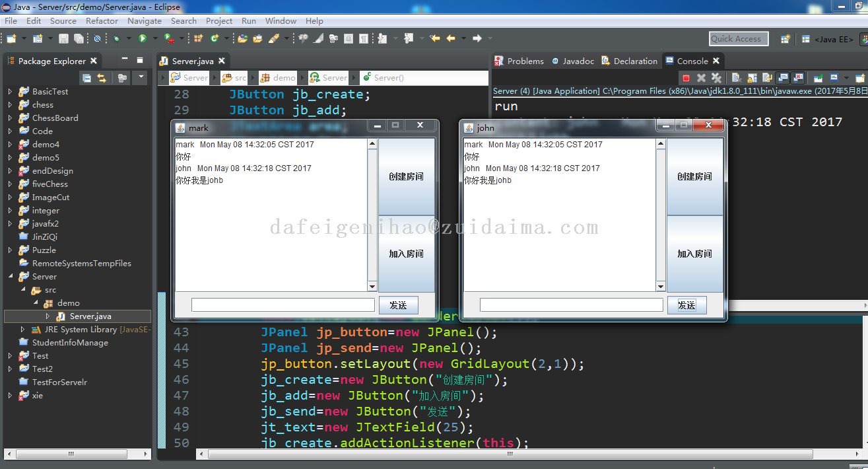Click 加入房间 button in the mark window
The width and height of the screenshot is (868, 469).
coord(407,254)
